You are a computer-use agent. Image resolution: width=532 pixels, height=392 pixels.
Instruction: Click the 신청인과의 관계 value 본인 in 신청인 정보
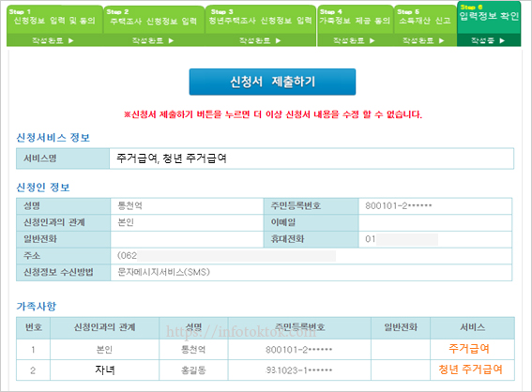pos(126,222)
